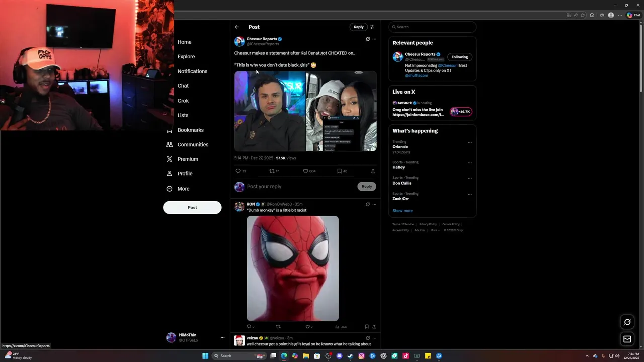Open Steam from the taskbar
The image size is (644, 362).
click(x=350, y=356)
